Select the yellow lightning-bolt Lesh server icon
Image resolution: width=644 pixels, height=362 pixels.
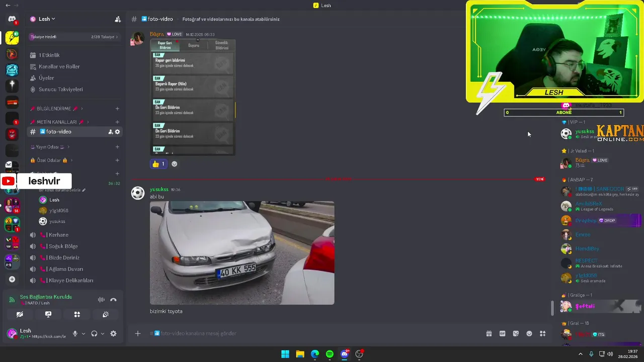pyautogui.click(x=12, y=37)
